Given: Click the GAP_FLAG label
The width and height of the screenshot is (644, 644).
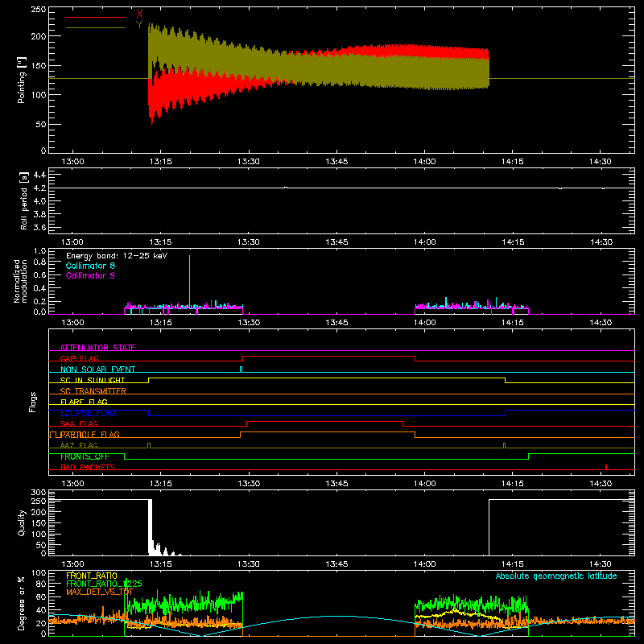Looking at the screenshot, I should point(79,358).
